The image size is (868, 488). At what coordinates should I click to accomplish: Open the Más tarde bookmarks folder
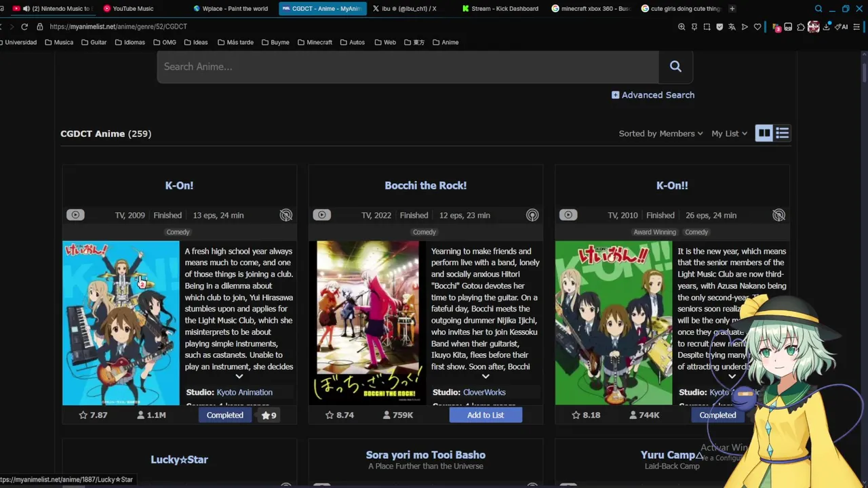pos(235,42)
